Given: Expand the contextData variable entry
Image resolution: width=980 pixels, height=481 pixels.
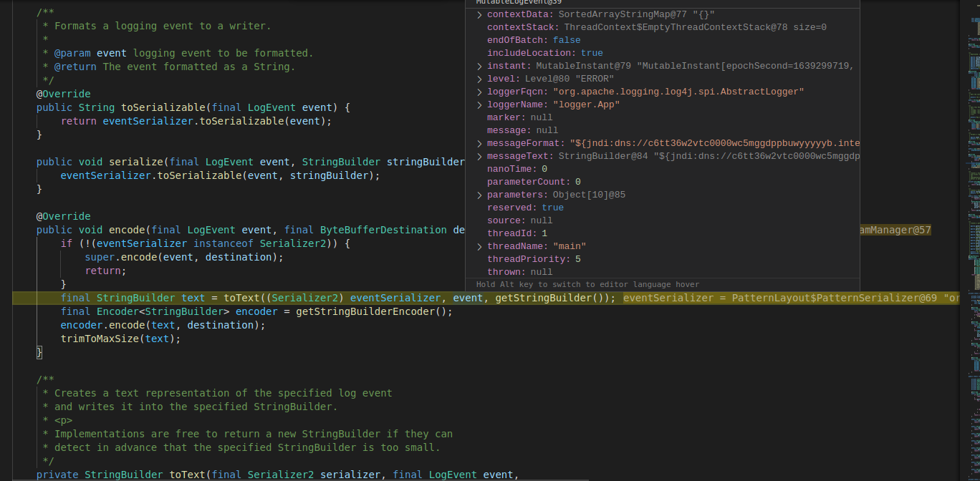Looking at the screenshot, I should [x=479, y=14].
